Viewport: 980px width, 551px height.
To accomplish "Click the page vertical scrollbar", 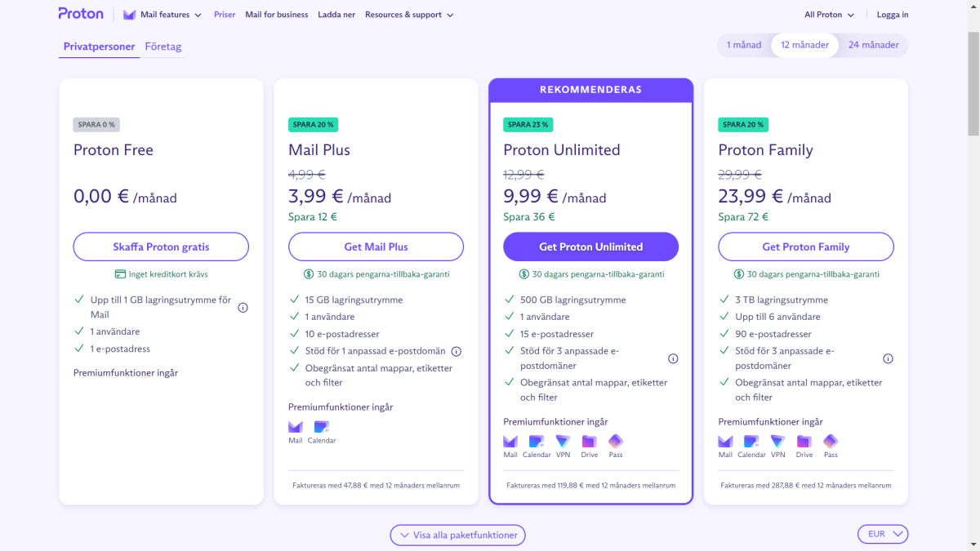I will pos(973,82).
